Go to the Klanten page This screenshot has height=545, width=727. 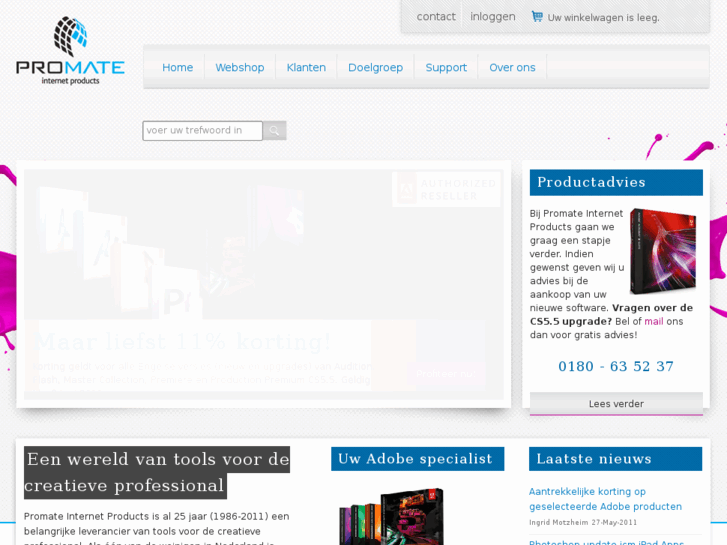pos(306,68)
